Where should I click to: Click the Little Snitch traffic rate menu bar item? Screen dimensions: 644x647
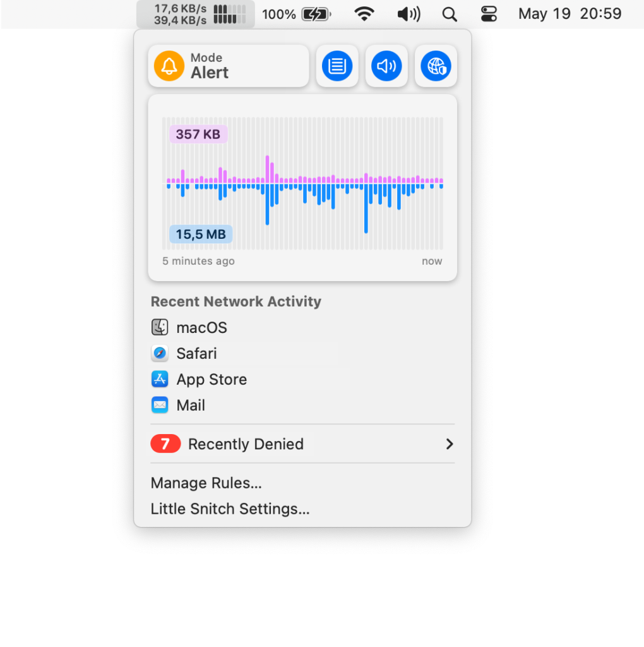(x=196, y=15)
